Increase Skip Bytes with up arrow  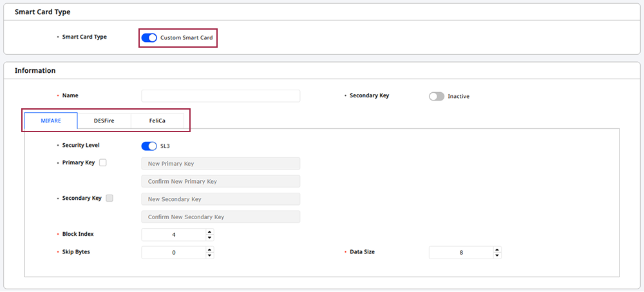(x=209, y=249)
